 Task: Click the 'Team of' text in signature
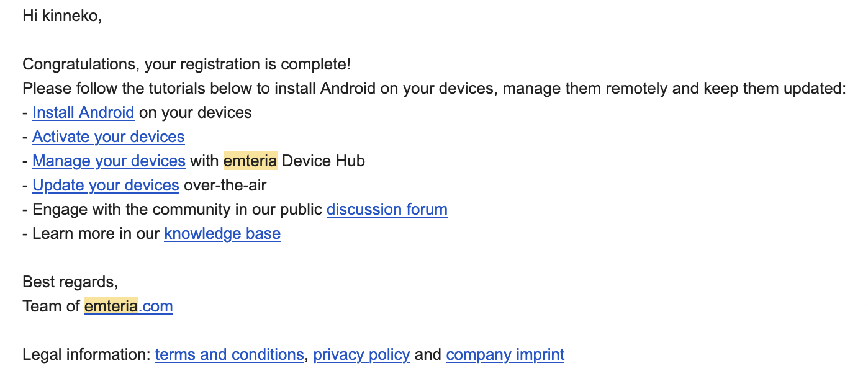click(51, 307)
